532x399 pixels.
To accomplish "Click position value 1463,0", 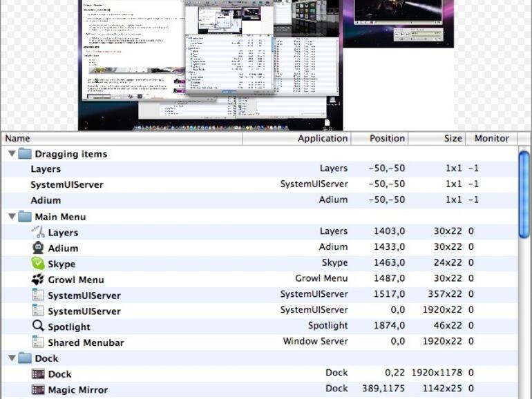I will pos(389,262).
